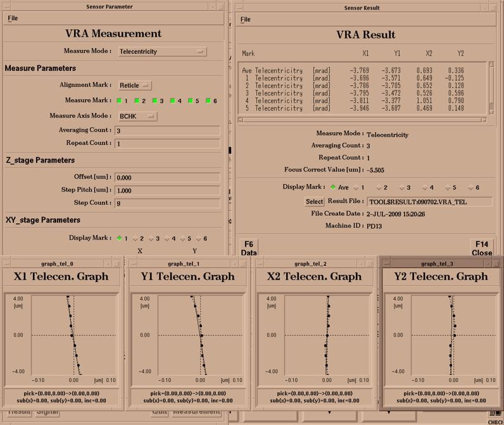Select Display Mark 3 in VRA Result
This screenshot has height=425, width=504.
coord(402,187)
